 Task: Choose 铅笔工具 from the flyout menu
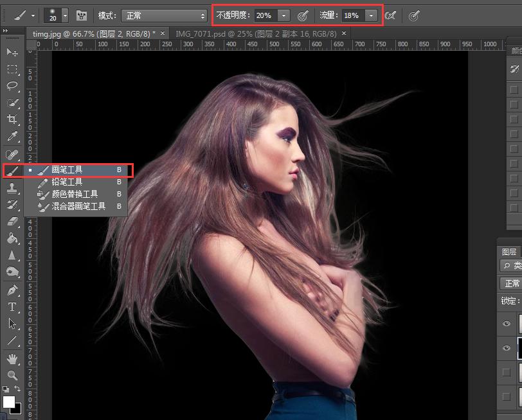(67, 182)
